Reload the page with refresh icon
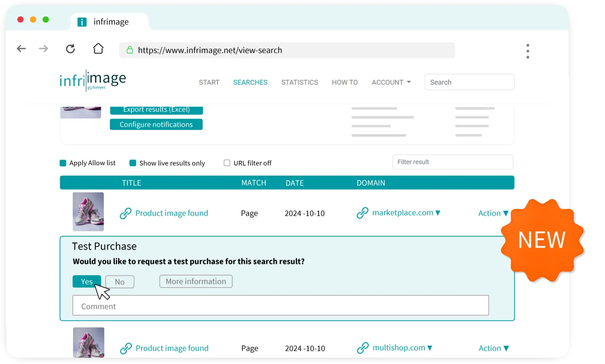This screenshot has height=364, width=605. 71,49
